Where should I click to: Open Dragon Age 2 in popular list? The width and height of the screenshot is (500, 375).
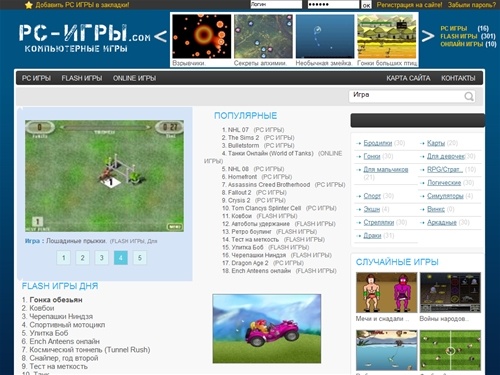pyautogui.click(x=250, y=263)
